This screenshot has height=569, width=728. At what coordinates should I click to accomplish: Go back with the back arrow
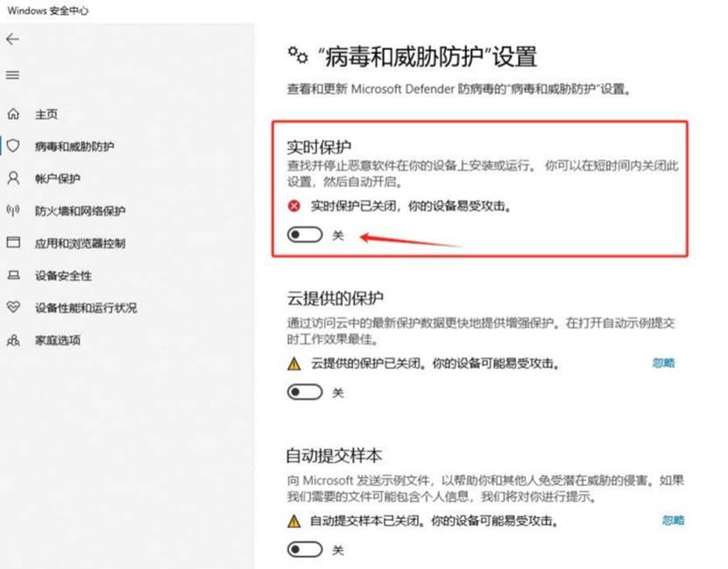point(13,39)
